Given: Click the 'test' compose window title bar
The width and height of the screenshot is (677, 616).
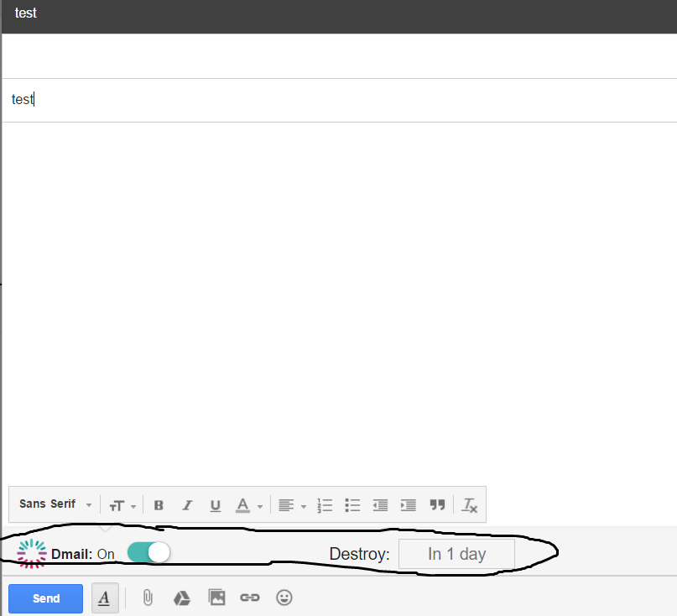Looking at the screenshot, I should (x=340, y=16).
